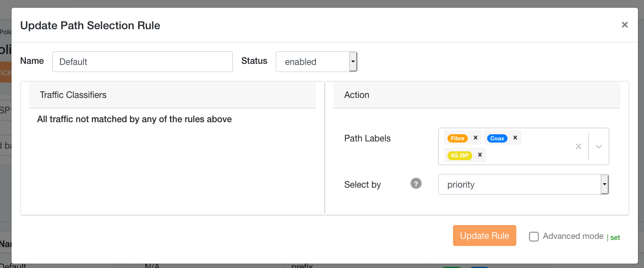Screen dimensions: 644x268
Task: Remove the 4G ISP path label
Action: [x=480, y=155]
